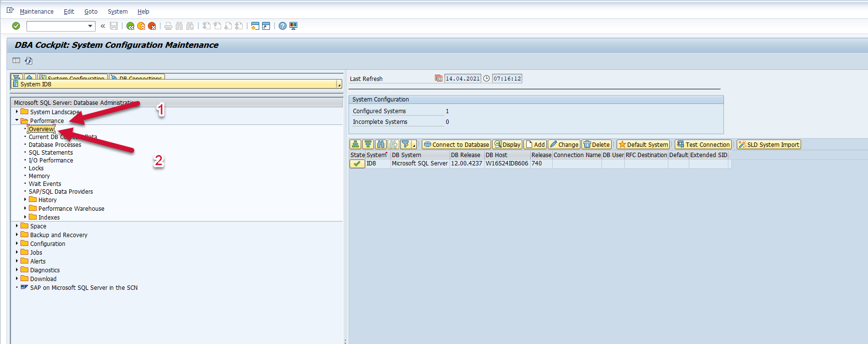
Task: Click the Customize Local Layout monitor icon
Action: [293, 26]
